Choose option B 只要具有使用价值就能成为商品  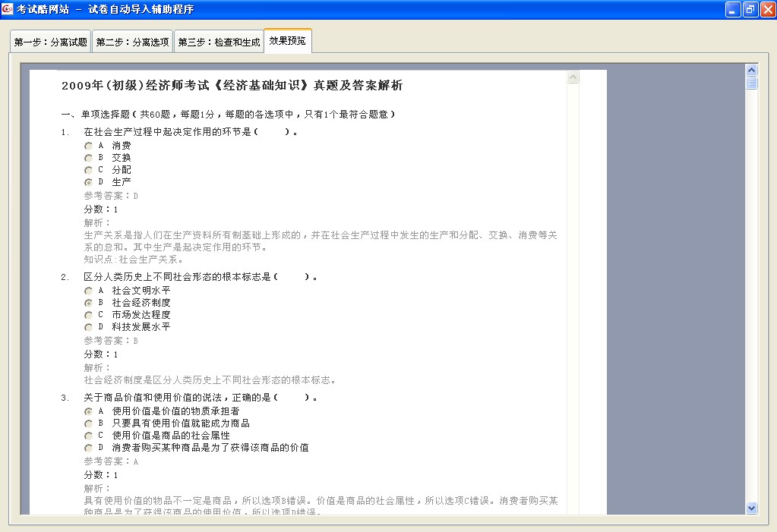tap(89, 423)
